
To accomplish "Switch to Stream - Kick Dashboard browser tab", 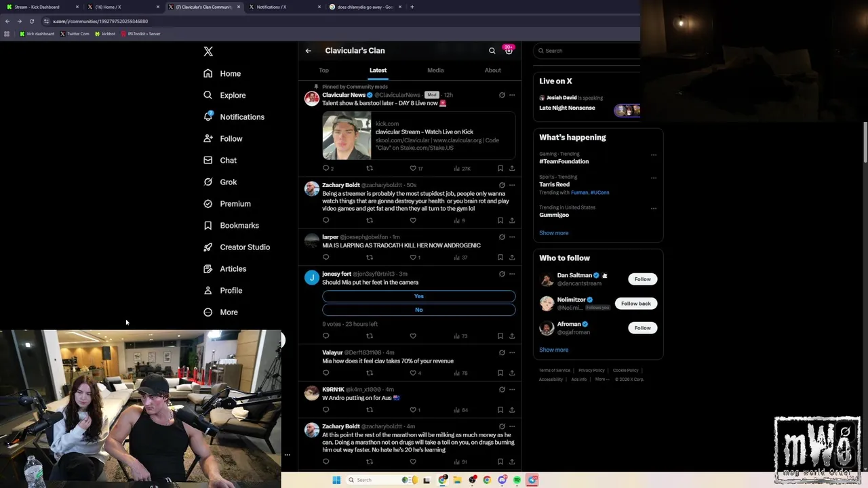I will click(42, 7).
